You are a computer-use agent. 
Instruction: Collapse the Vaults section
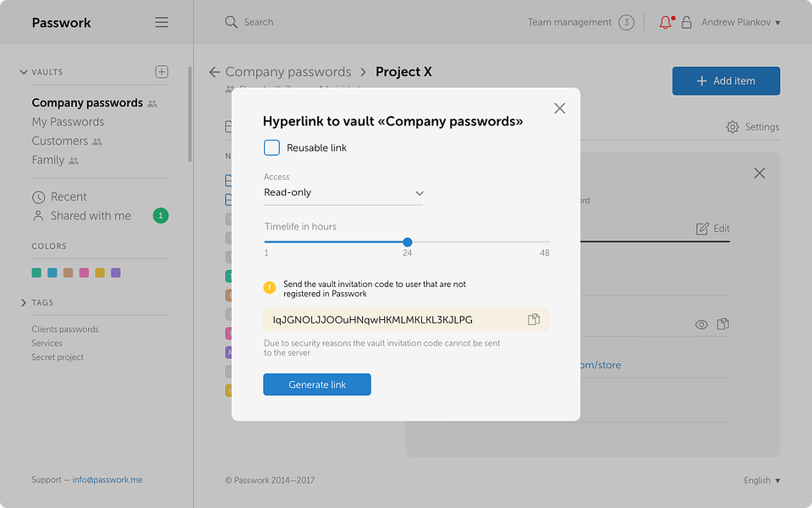(x=24, y=72)
